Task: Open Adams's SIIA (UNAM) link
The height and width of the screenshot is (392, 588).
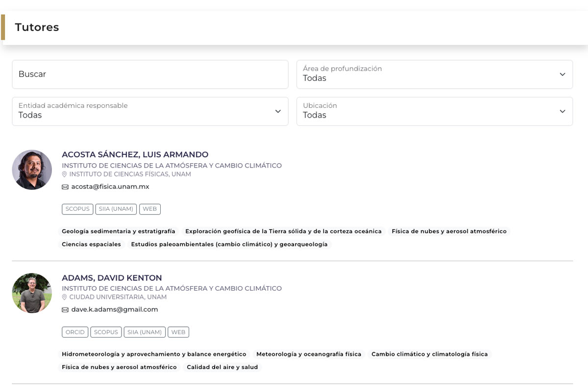Action: 145,332
